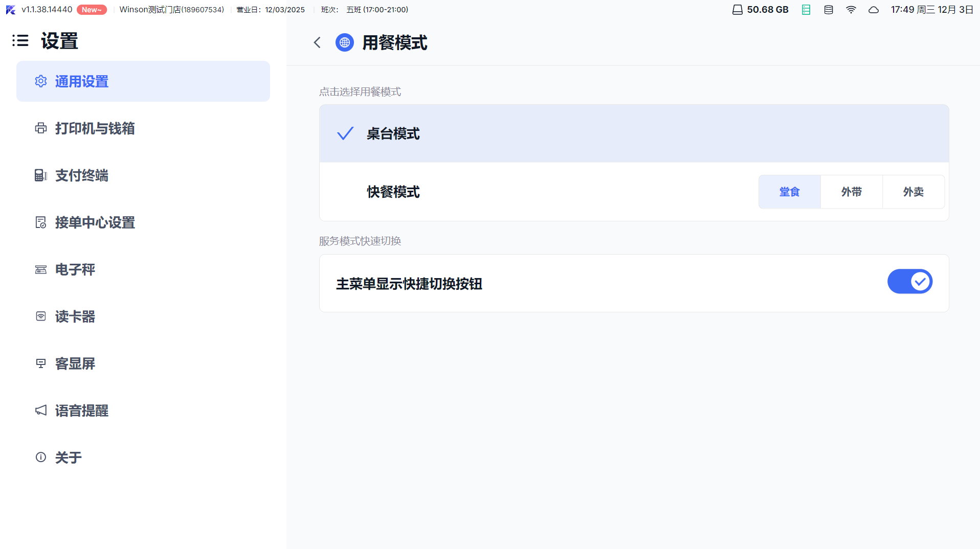Choose the 外卖 segment button
The width and height of the screenshot is (980, 549).
[913, 192]
